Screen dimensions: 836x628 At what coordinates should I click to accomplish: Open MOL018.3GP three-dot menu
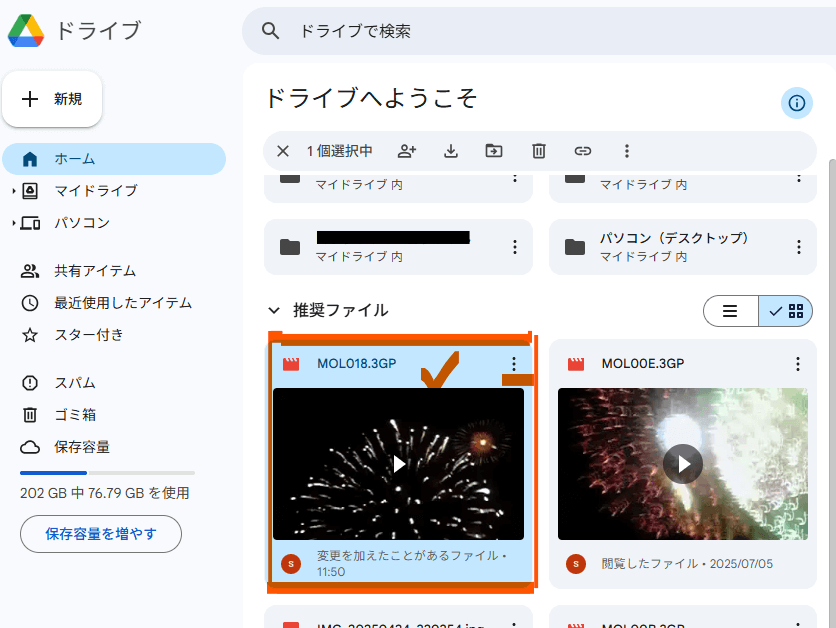[514, 364]
